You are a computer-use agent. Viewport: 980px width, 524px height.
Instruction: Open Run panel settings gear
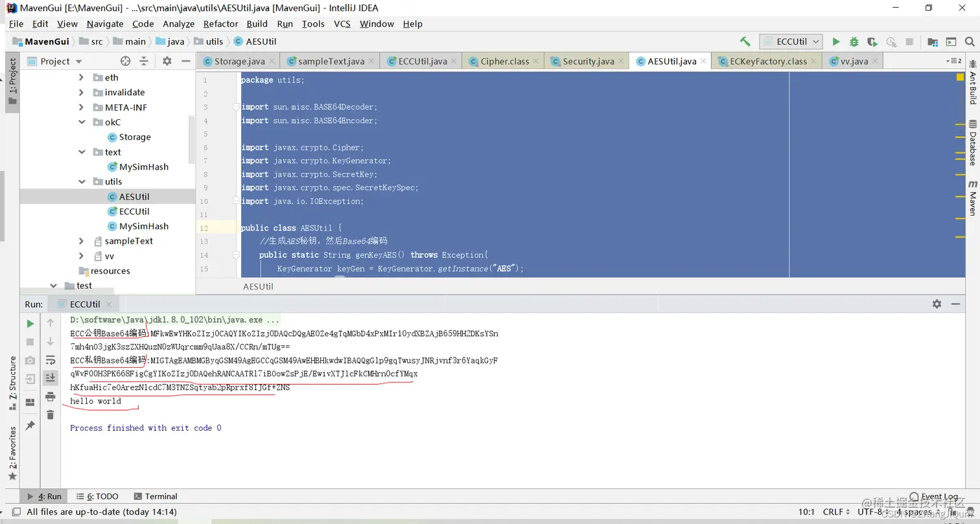point(937,304)
